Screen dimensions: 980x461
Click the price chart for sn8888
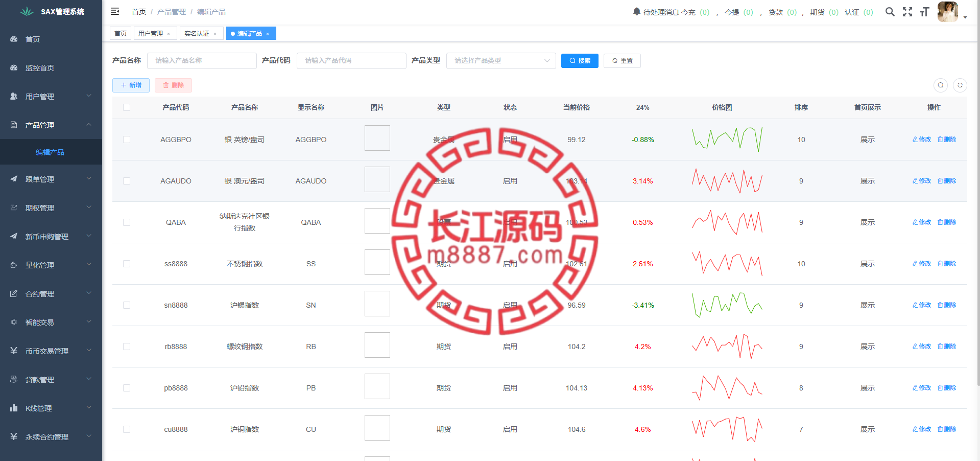(x=727, y=305)
